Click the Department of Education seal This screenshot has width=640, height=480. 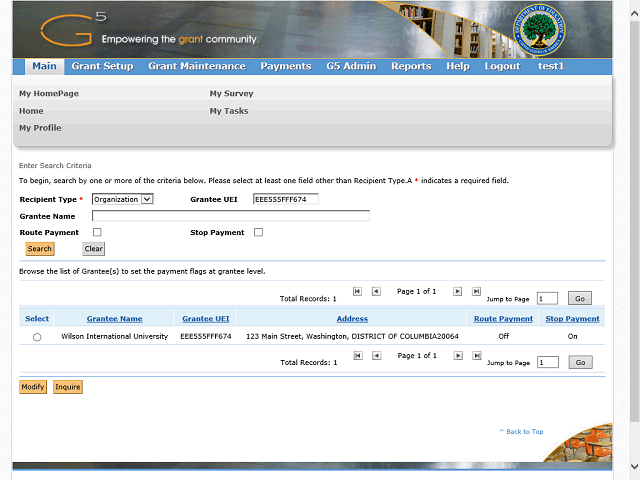pyautogui.click(x=539, y=31)
